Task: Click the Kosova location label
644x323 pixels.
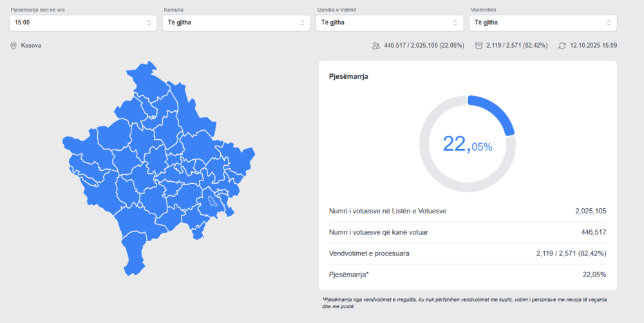Action: 31,46
